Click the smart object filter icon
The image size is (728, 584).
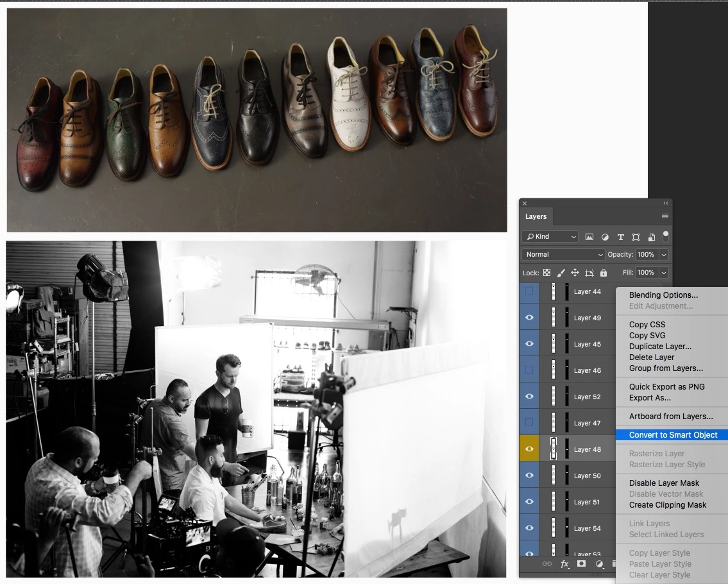pyautogui.click(x=652, y=237)
